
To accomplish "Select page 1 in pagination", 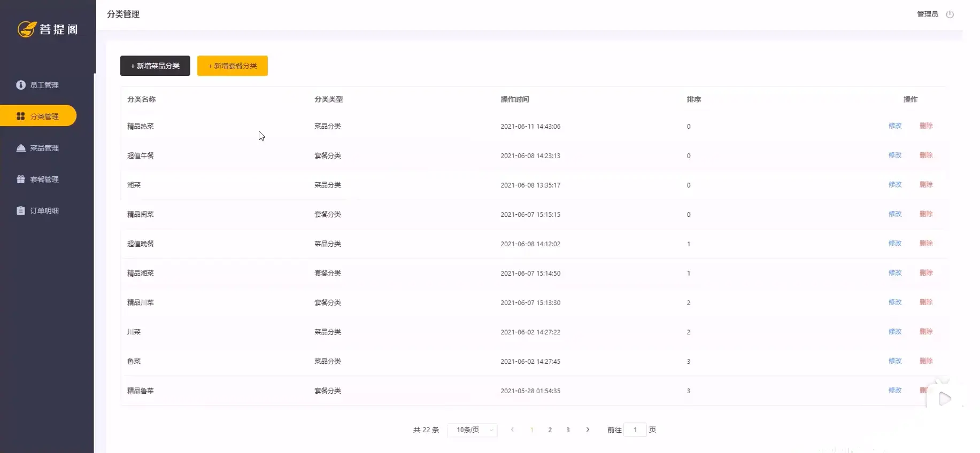I will pos(532,429).
